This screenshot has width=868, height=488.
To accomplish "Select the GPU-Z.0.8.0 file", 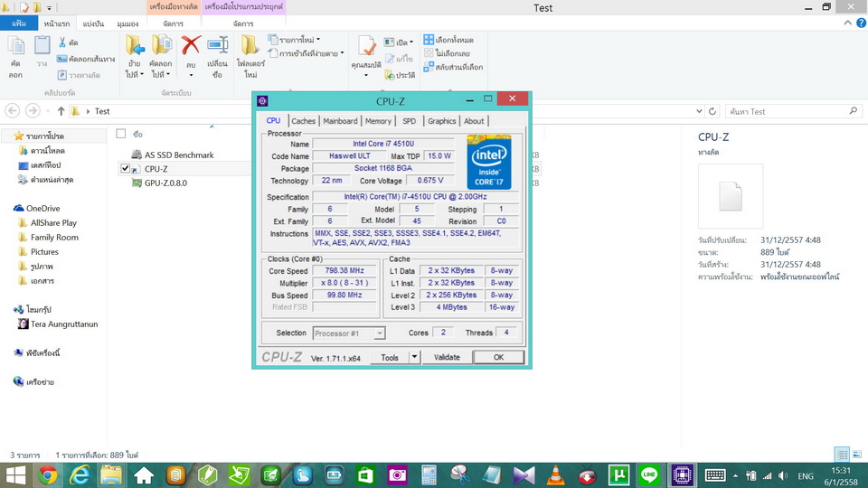I will [x=159, y=183].
